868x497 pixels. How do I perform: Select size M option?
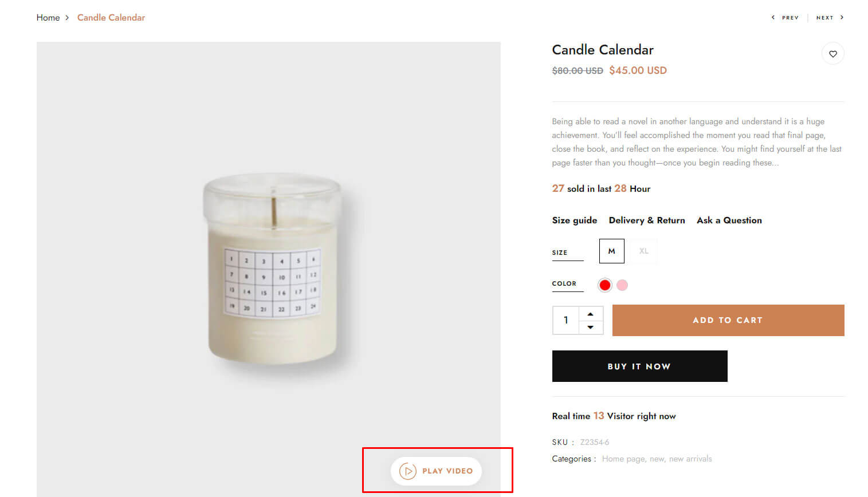point(611,251)
